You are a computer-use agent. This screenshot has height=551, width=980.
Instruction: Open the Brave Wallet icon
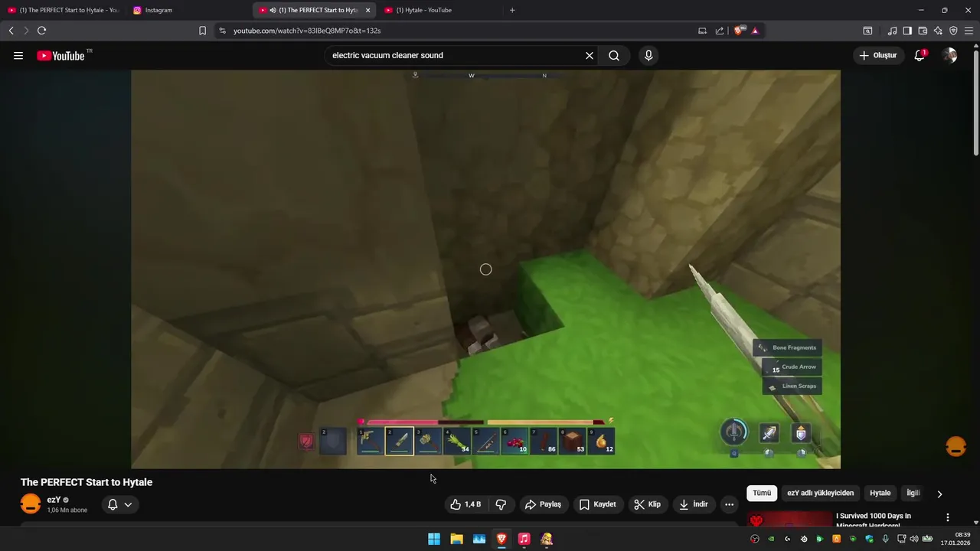(x=923, y=31)
